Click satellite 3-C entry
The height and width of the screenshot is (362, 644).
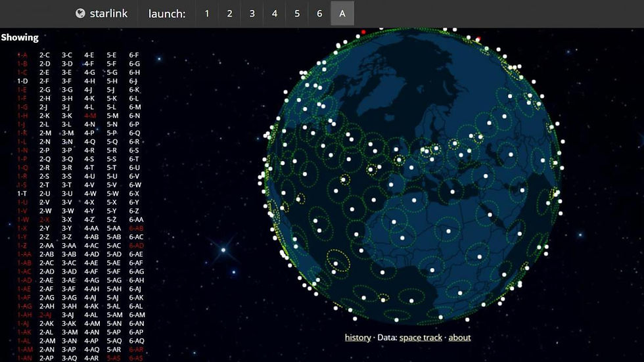pyautogui.click(x=67, y=55)
